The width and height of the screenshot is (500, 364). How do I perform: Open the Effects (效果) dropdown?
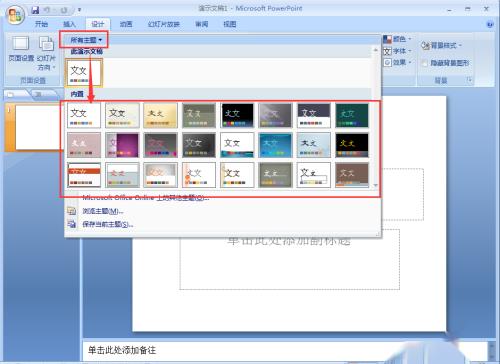397,62
